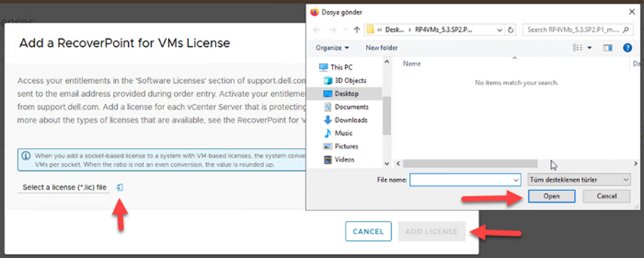Click the Select a license (*.lic) file field
This screenshot has height=258, width=644.
64,187
